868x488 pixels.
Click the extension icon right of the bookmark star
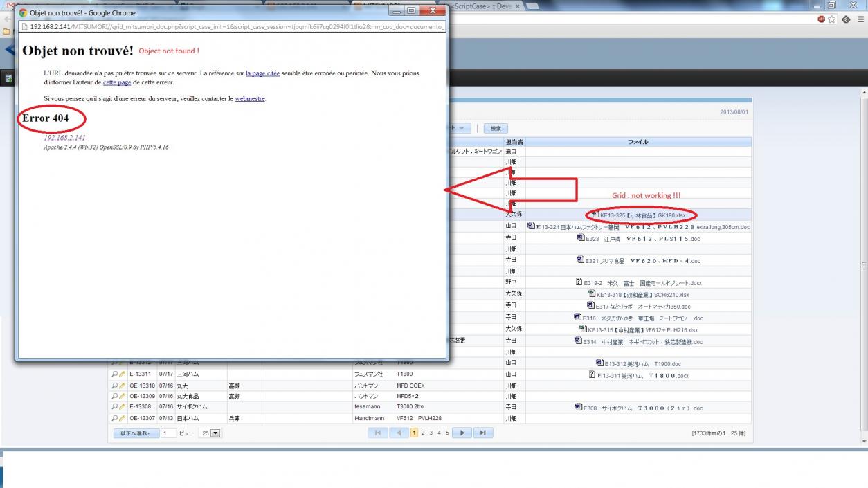tap(845, 19)
